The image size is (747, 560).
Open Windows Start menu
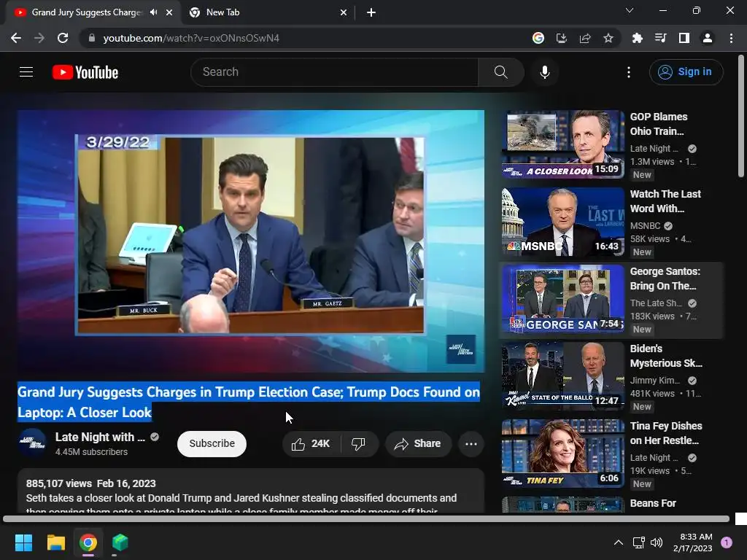[23, 542]
